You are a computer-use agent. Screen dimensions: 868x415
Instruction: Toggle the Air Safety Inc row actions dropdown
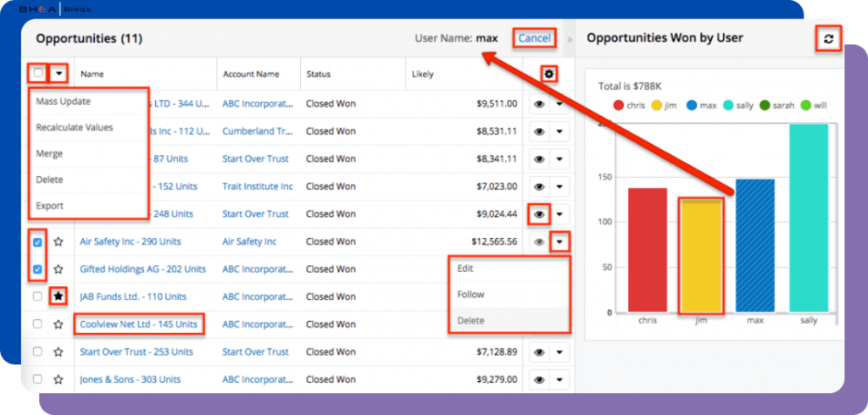click(559, 242)
